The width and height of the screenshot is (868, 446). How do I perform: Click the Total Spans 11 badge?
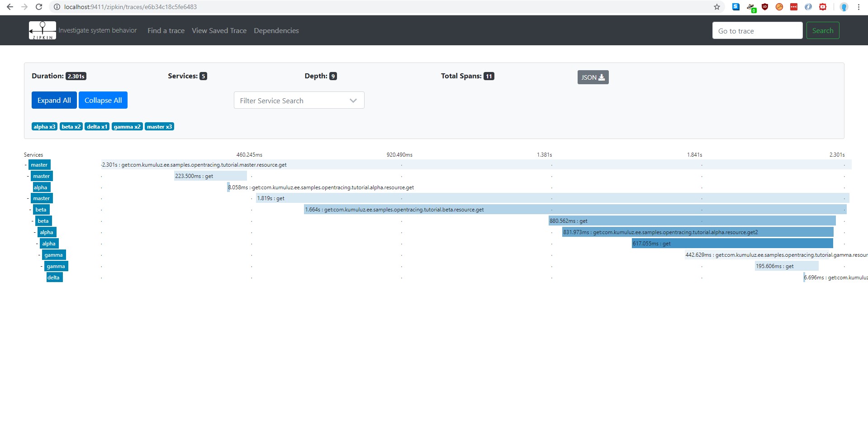coord(489,76)
